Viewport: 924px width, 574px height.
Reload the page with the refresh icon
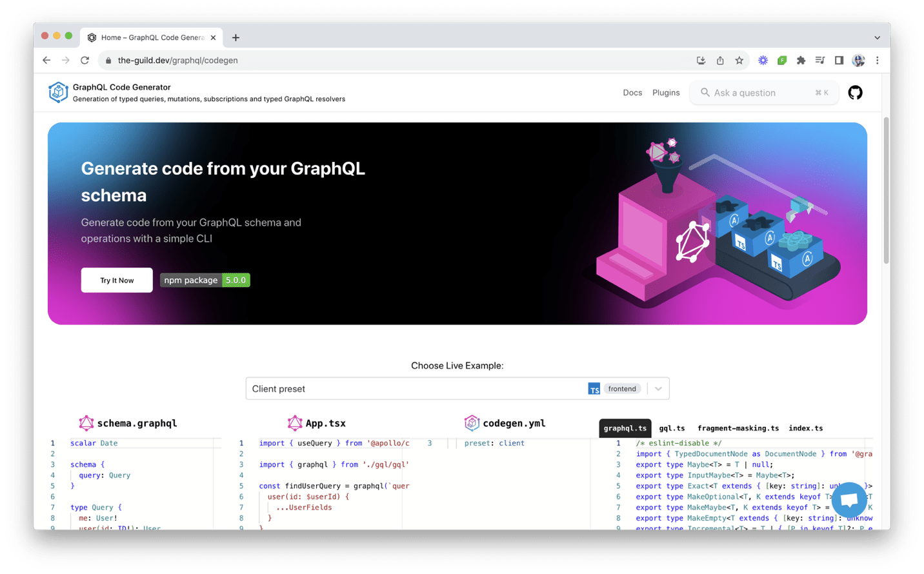pyautogui.click(x=85, y=60)
